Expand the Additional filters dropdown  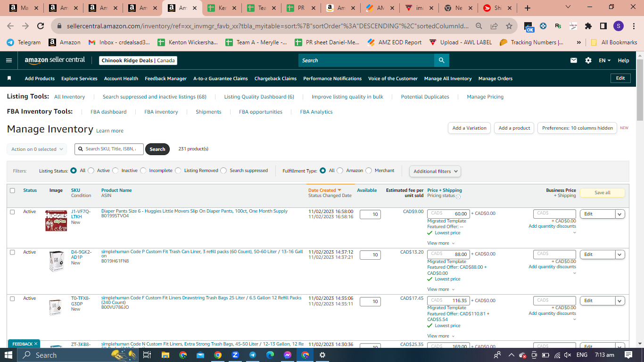coord(435,171)
